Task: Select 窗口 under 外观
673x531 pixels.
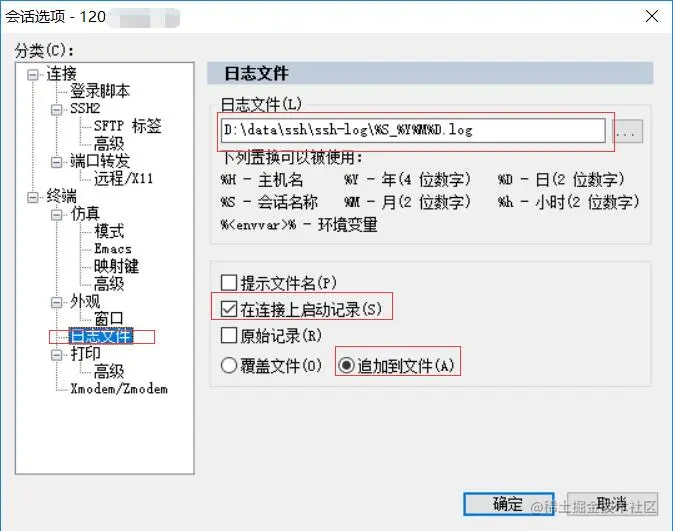Action: pyautogui.click(x=109, y=319)
